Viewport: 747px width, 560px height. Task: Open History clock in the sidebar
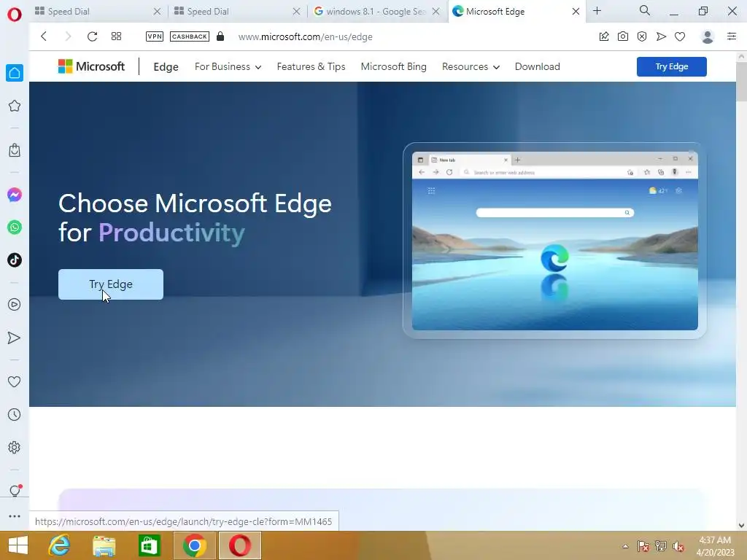tap(15, 415)
